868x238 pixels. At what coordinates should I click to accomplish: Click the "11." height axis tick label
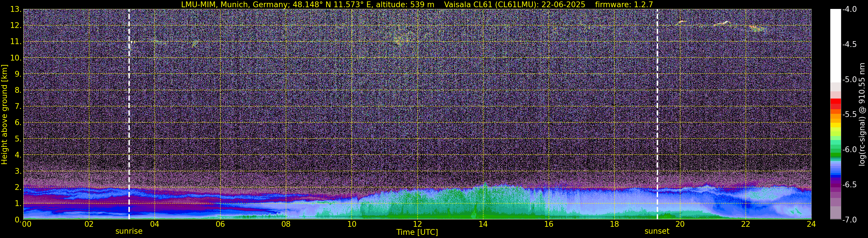(x=16, y=42)
